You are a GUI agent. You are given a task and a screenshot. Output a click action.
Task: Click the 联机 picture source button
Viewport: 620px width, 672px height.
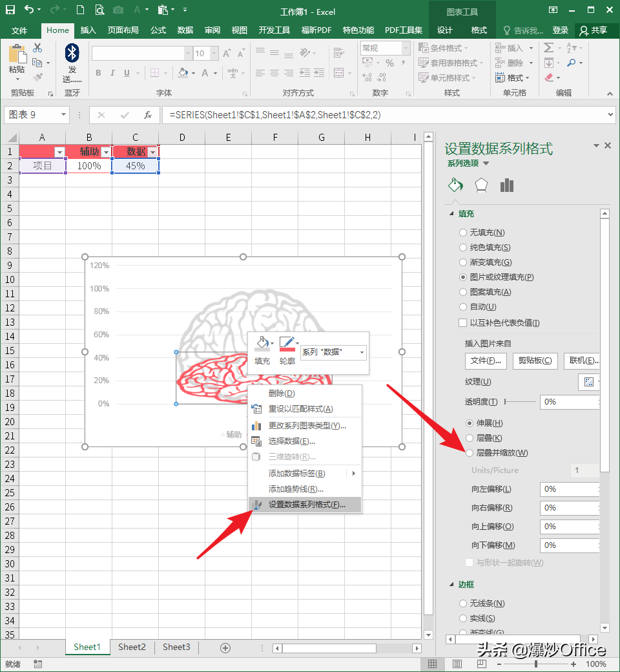point(582,361)
